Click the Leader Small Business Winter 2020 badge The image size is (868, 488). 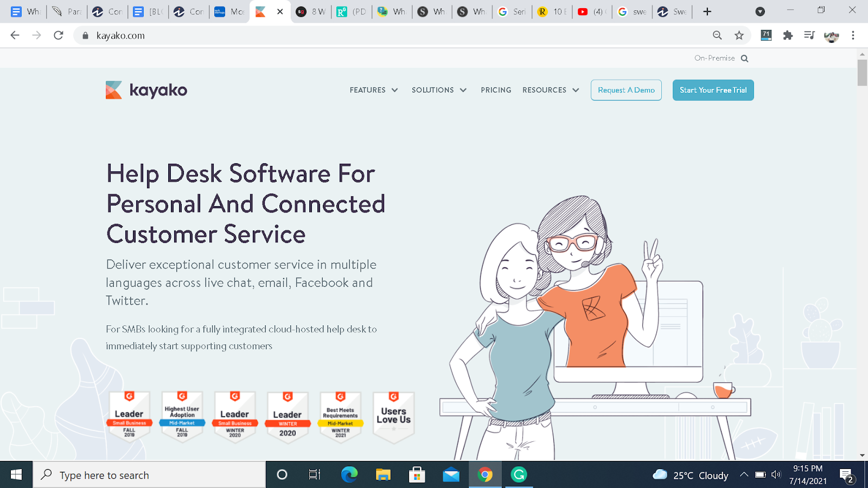click(x=235, y=416)
